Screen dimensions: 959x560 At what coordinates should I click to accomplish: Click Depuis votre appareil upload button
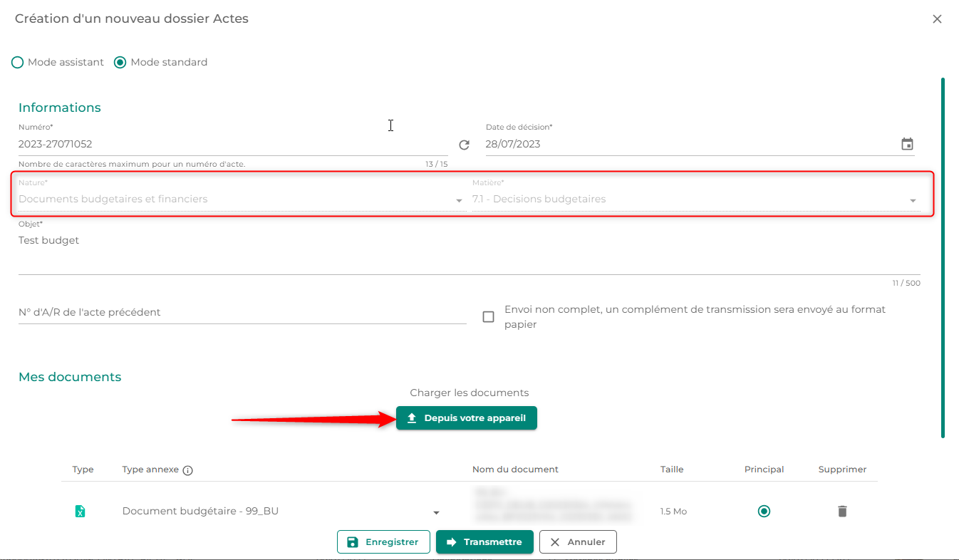466,418
